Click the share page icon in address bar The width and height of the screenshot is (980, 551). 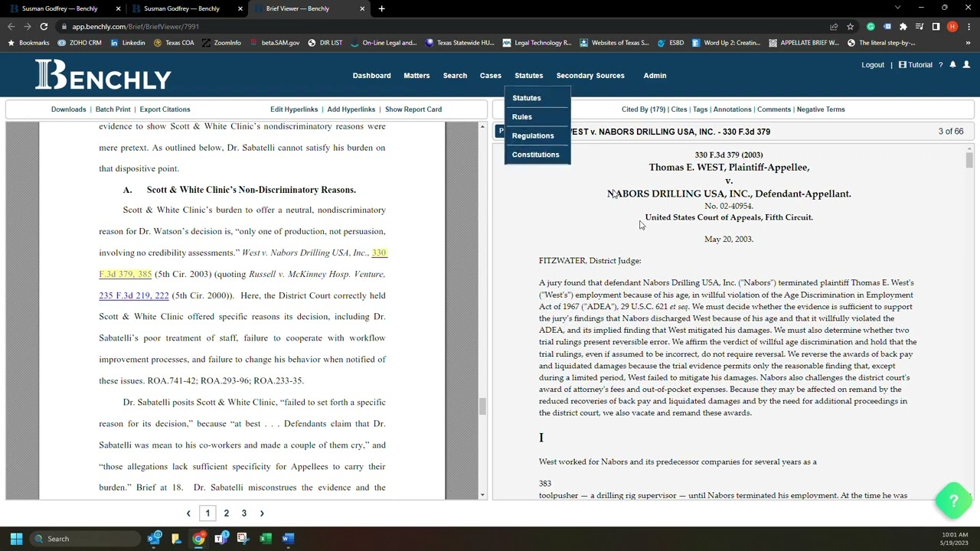(834, 27)
